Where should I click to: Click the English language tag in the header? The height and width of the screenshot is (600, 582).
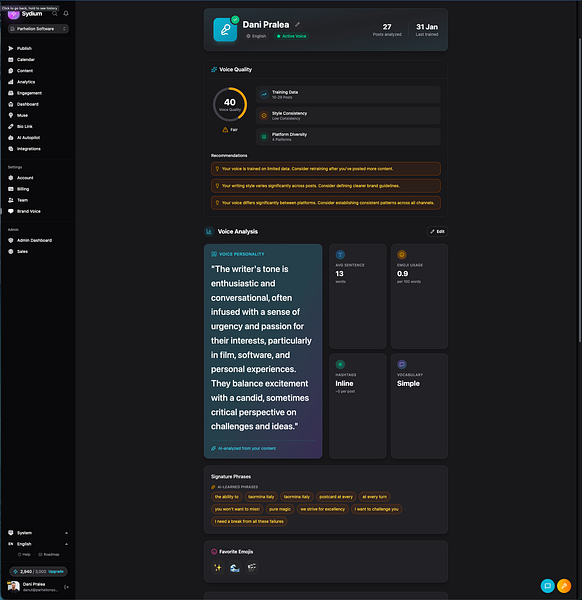pos(256,36)
